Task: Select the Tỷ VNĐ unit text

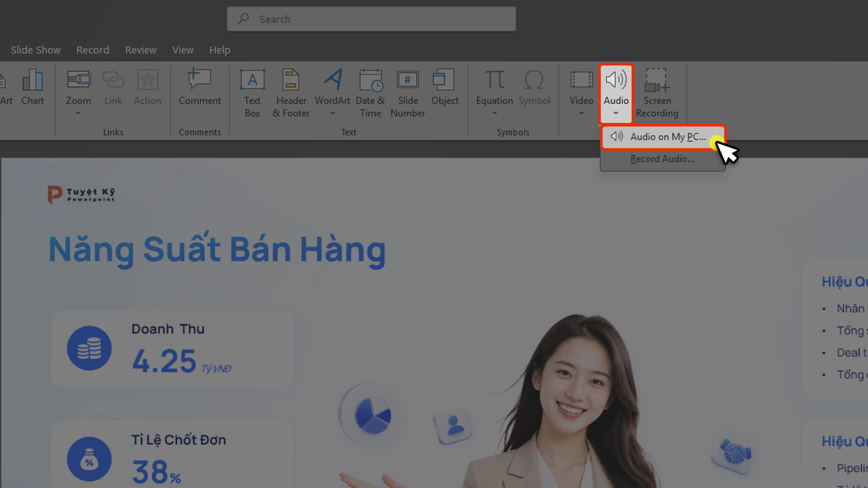Action: [x=216, y=369]
